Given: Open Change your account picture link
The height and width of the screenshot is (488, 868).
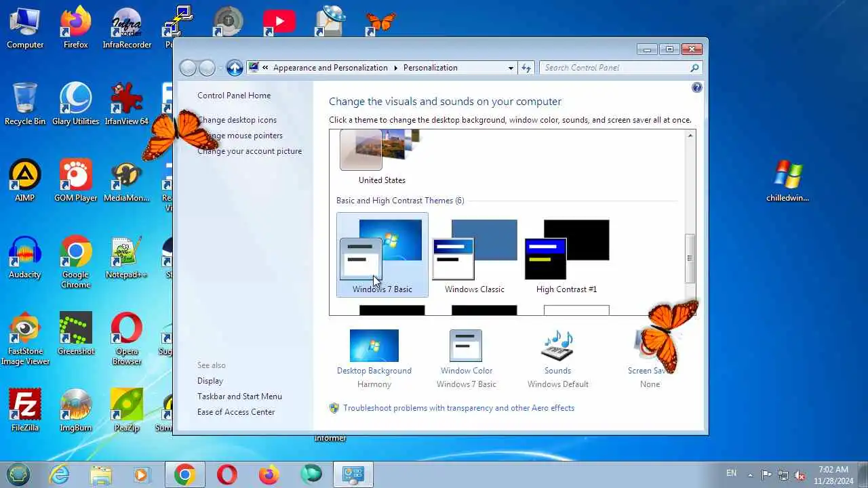Looking at the screenshot, I should pyautogui.click(x=250, y=151).
